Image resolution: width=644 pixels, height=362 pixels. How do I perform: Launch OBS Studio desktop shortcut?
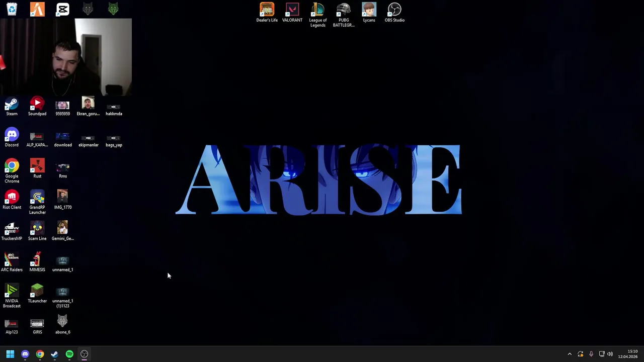394,13
